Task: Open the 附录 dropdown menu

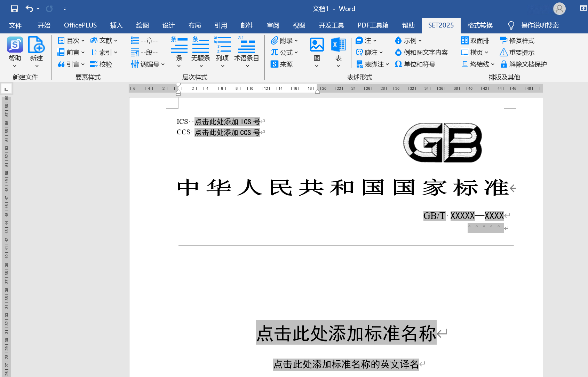Action: [x=296, y=41]
